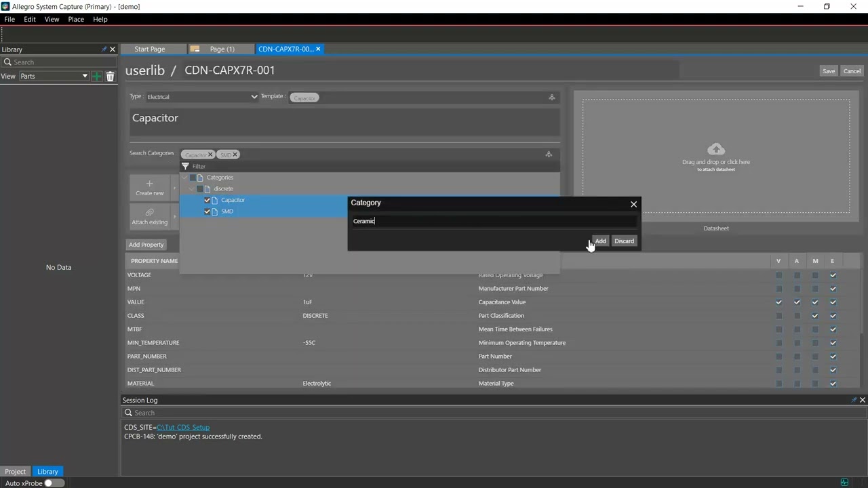Click the Capacitor file icon in category tree
The width and height of the screenshot is (868, 488).
tap(215, 200)
